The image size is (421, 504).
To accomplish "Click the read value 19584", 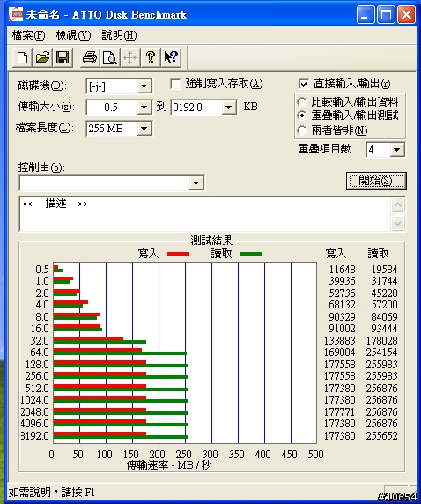I will click(x=384, y=269).
